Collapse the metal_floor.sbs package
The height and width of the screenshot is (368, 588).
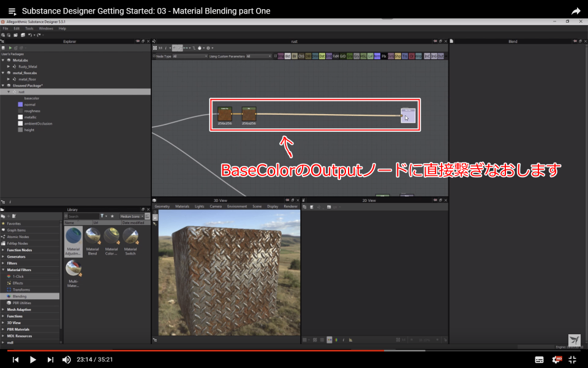click(3, 73)
